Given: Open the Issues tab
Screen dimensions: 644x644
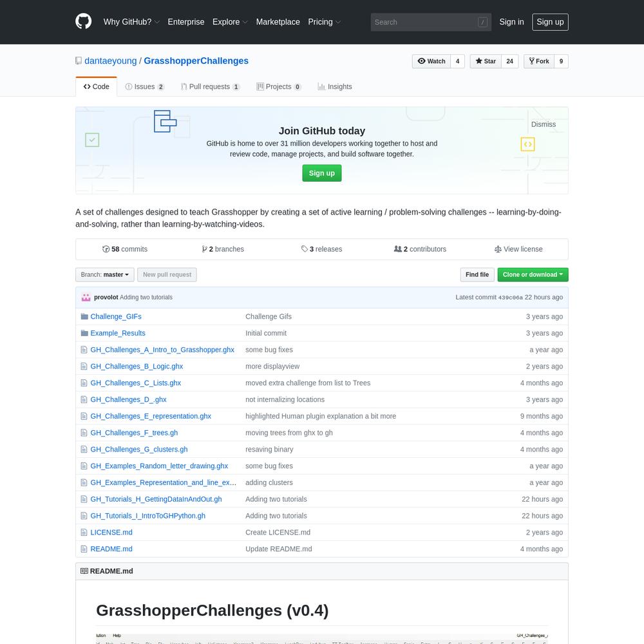Looking at the screenshot, I should coord(144,87).
